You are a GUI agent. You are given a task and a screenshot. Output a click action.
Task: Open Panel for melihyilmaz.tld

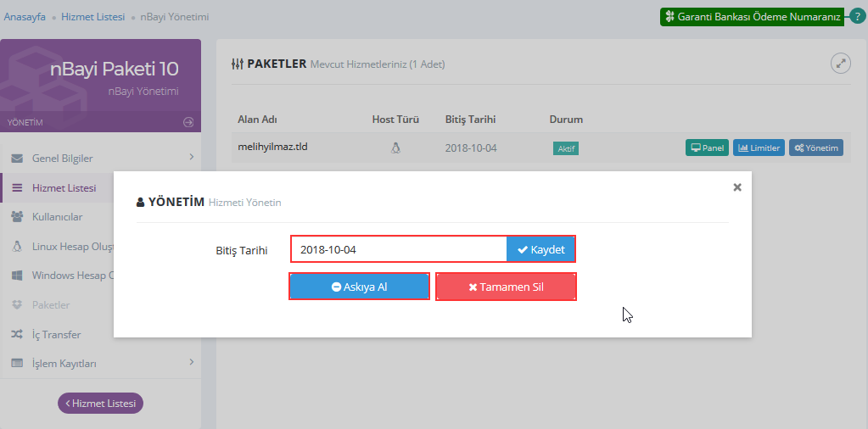click(x=707, y=148)
